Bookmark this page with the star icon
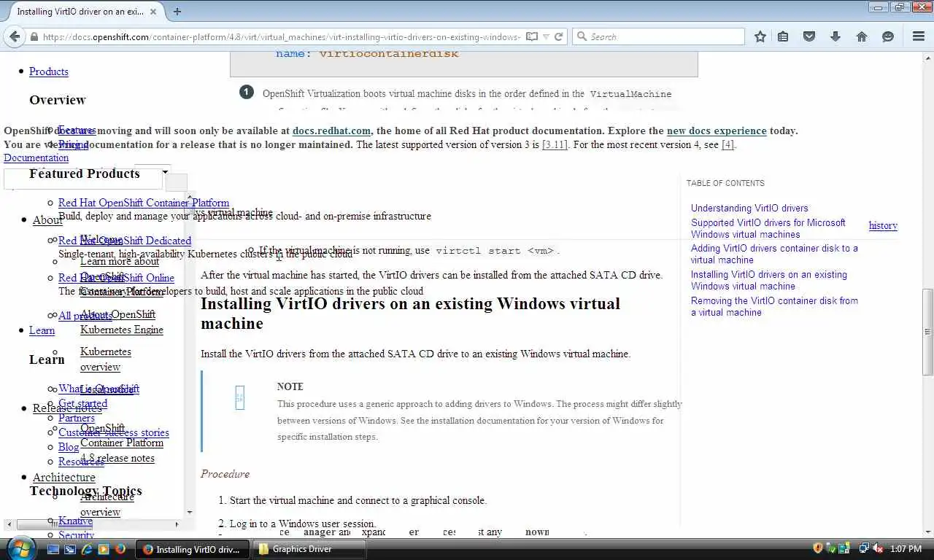The width and height of the screenshot is (934, 560). point(760,36)
